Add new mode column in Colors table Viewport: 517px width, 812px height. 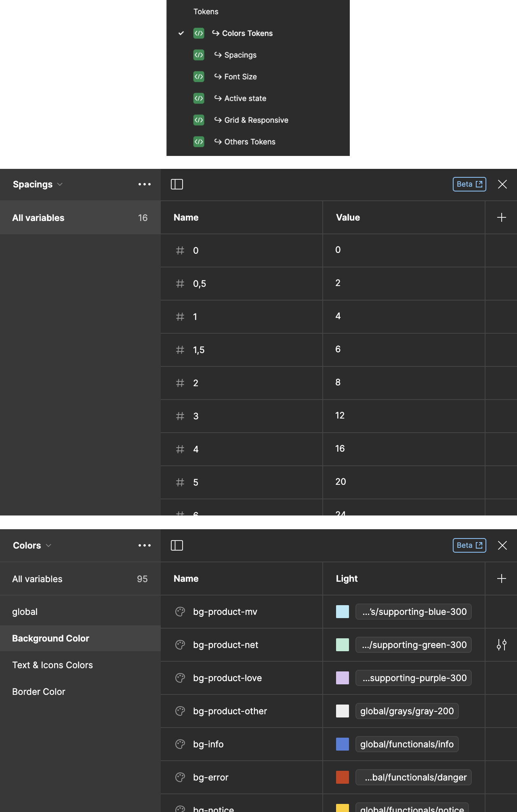tap(501, 578)
